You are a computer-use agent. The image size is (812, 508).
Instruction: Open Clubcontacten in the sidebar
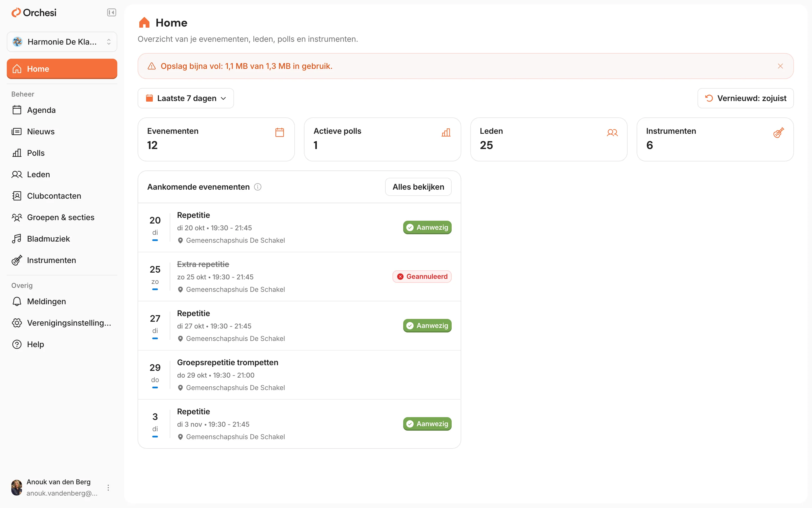62,196
